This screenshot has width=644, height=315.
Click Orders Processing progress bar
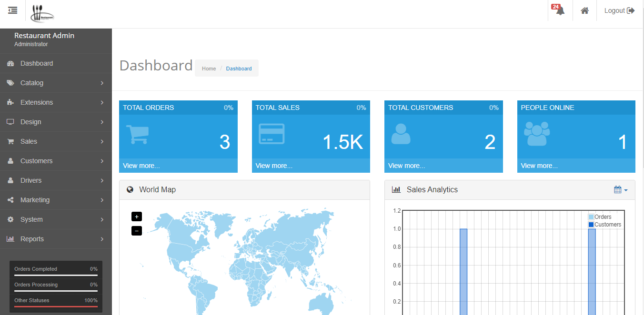pos(56,291)
